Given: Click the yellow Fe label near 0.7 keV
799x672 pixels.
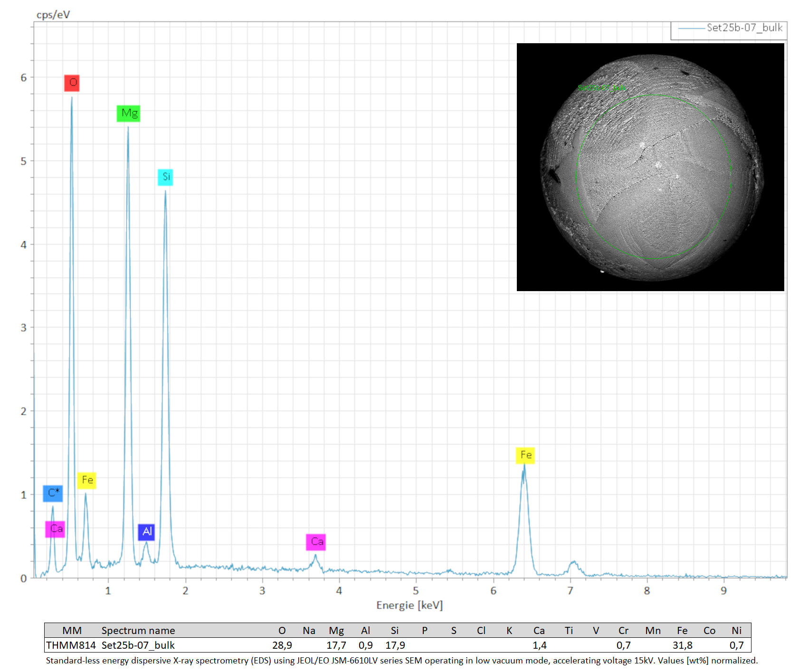Looking at the screenshot, I should click(86, 480).
